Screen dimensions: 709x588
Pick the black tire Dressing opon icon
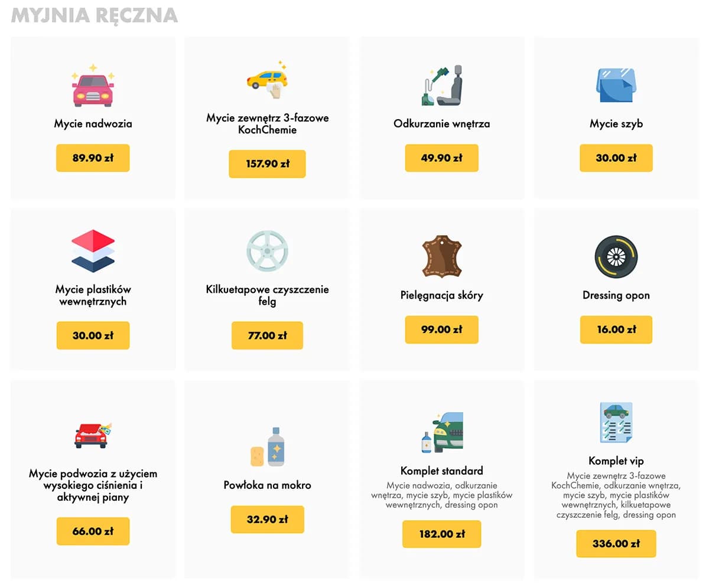point(616,256)
